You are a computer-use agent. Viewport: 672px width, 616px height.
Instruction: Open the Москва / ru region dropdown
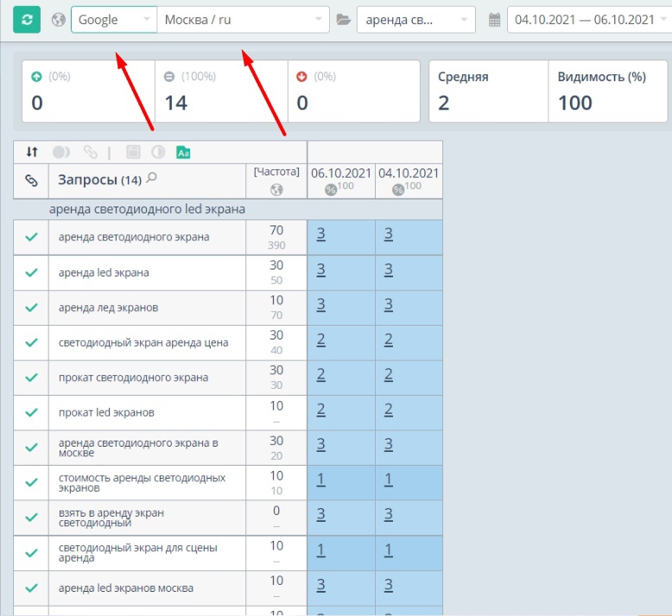click(243, 20)
